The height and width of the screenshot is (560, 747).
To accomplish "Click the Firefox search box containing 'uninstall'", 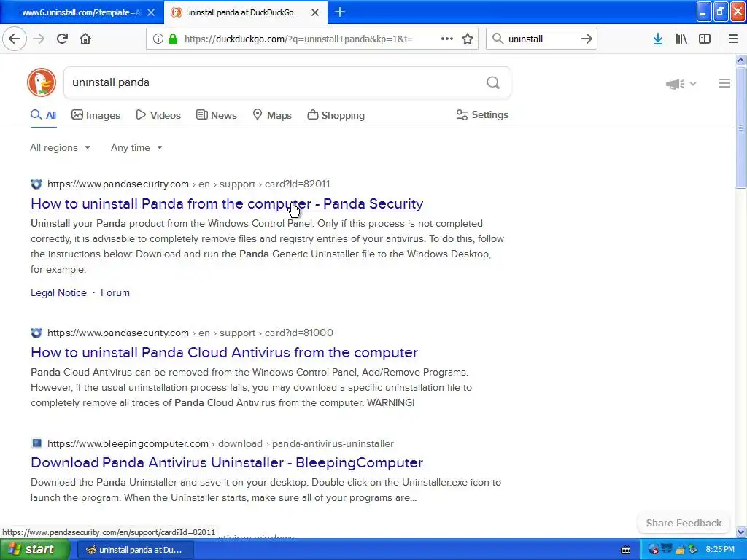I will pos(541,39).
